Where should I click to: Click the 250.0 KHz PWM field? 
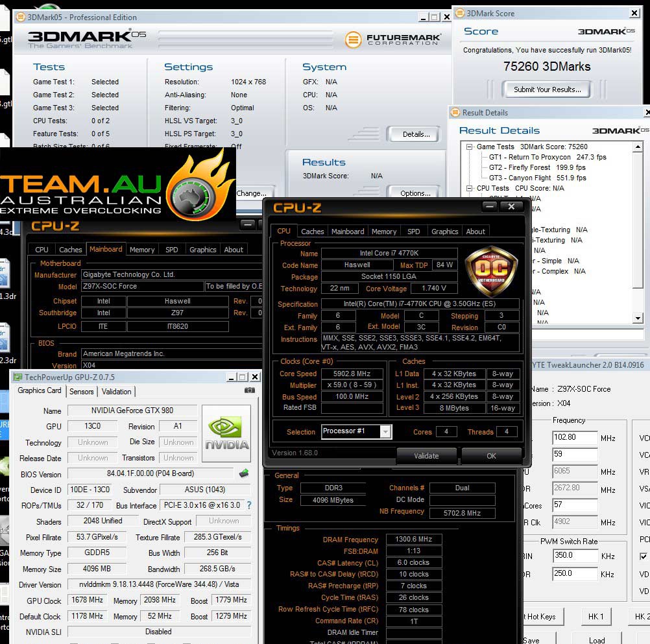[575, 573]
